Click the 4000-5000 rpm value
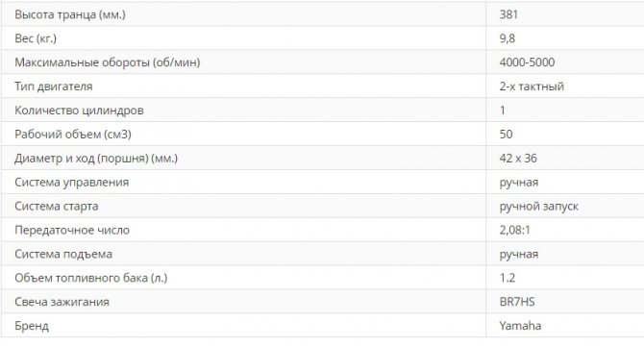Image resolution: width=644 pixels, height=346 pixels. [x=527, y=62]
